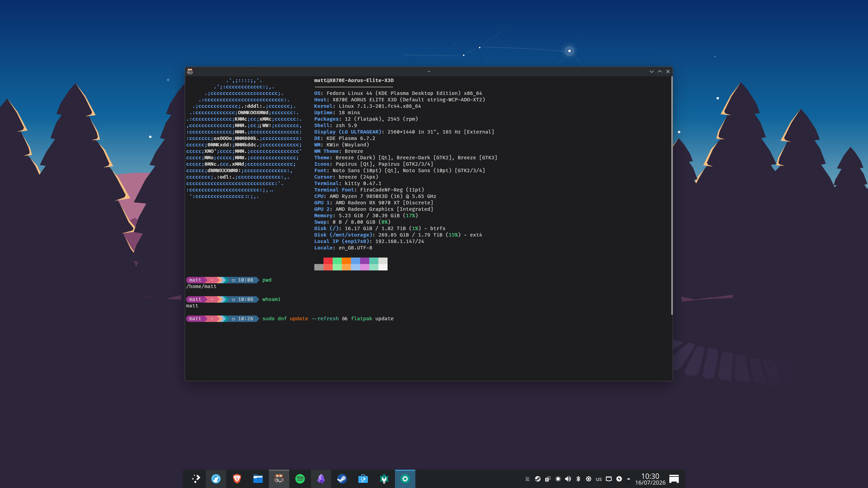Open the KDE application launcher
The width and height of the screenshot is (868, 488).
coord(196,479)
